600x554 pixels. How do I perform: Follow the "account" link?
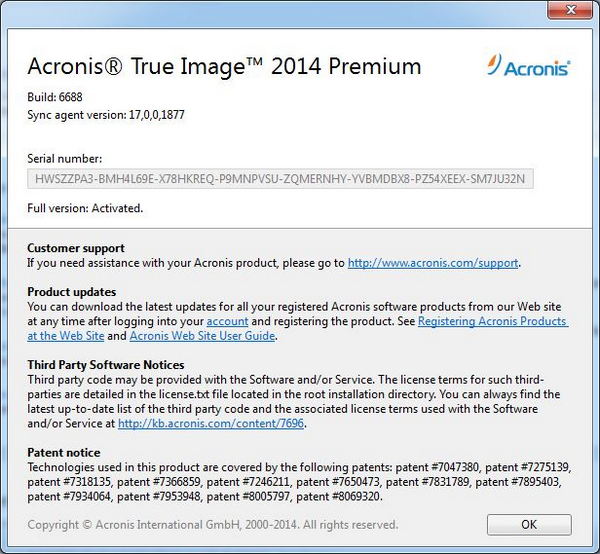tap(227, 322)
